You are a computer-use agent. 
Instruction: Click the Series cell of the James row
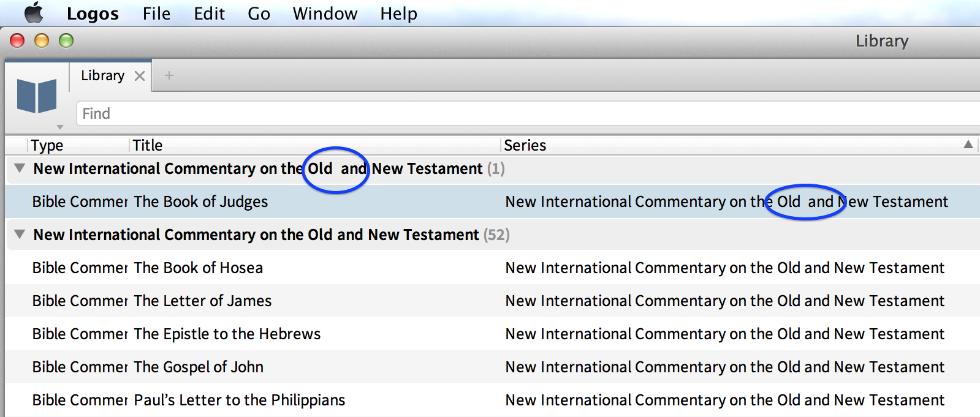coord(724,301)
